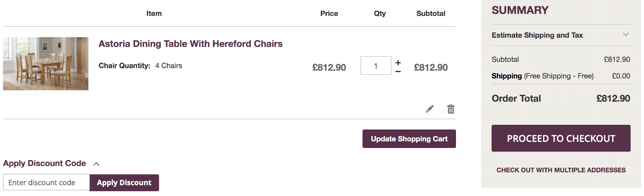644x196 pixels.
Task: Focus the Enter discount code field
Action: pyautogui.click(x=46, y=183)
